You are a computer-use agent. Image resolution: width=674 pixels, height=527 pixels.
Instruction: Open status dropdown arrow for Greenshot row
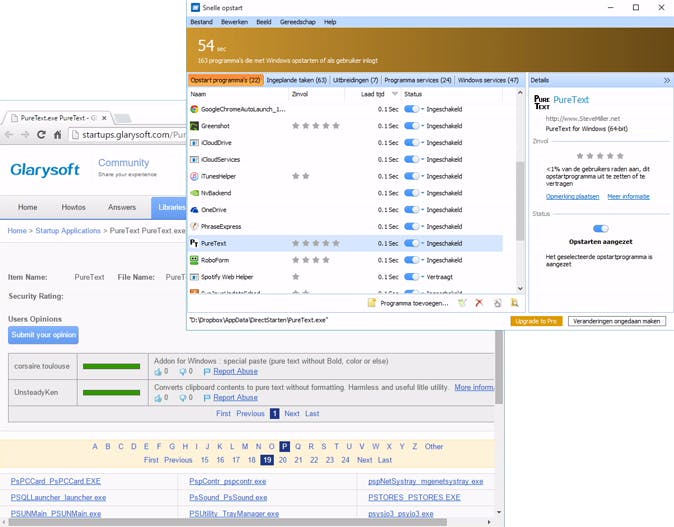click(423, 126)
